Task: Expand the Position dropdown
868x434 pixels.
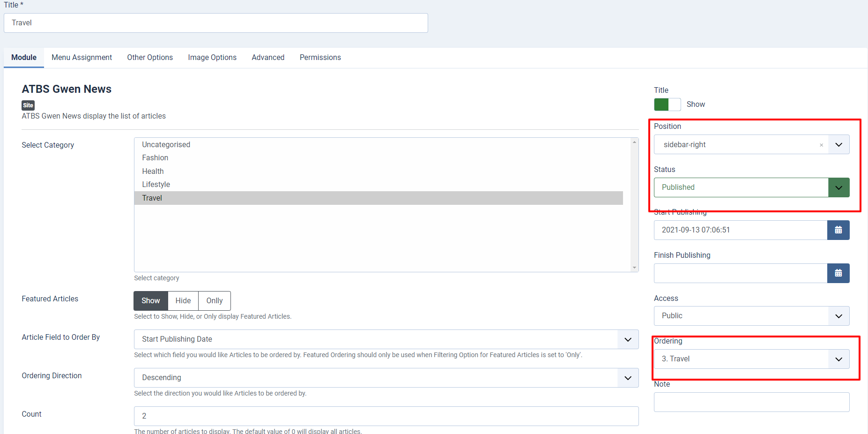Action: click(838, 145)
